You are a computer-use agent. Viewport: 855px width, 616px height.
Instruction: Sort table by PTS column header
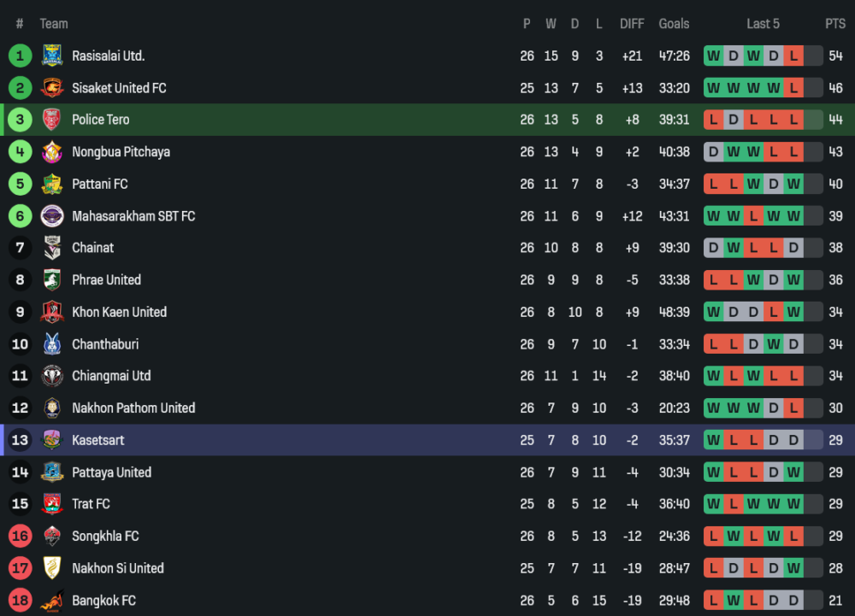tap(834, 24)
